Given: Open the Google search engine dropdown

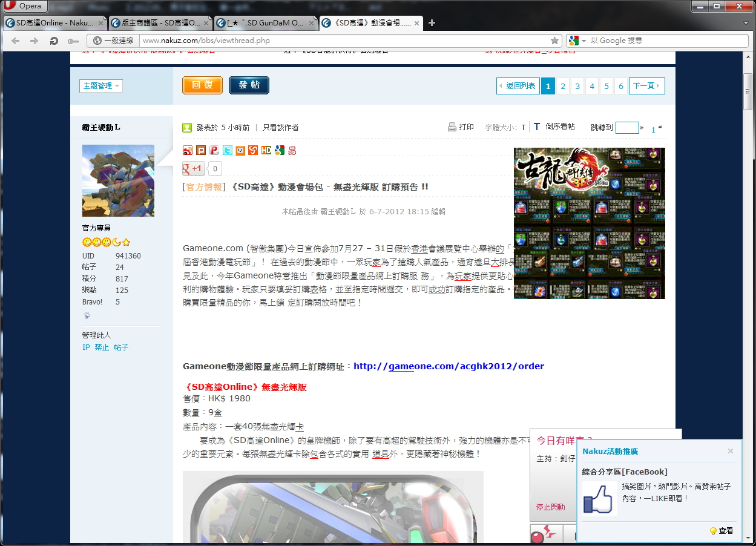Looking at the screenshot, I should pos(577,41).
